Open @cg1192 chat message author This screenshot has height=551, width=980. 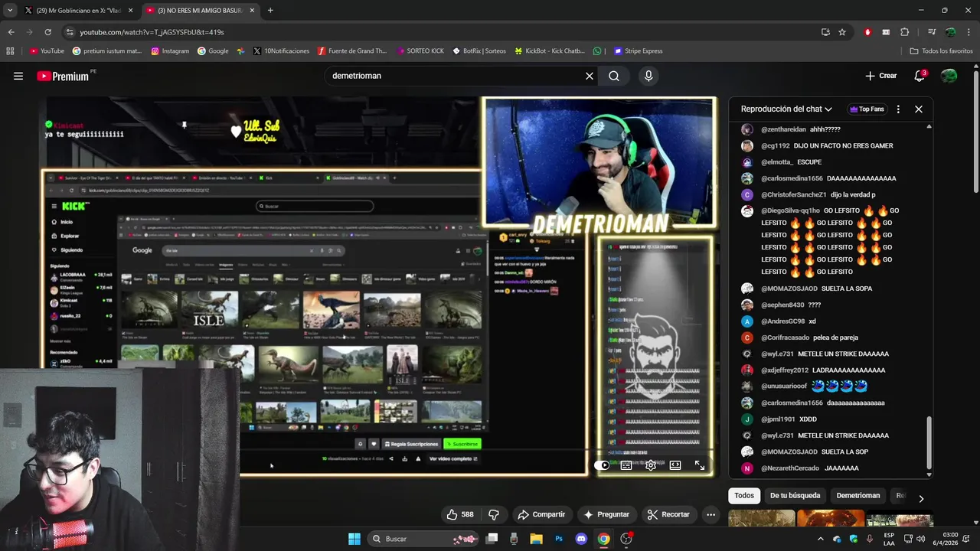point(775,145)
